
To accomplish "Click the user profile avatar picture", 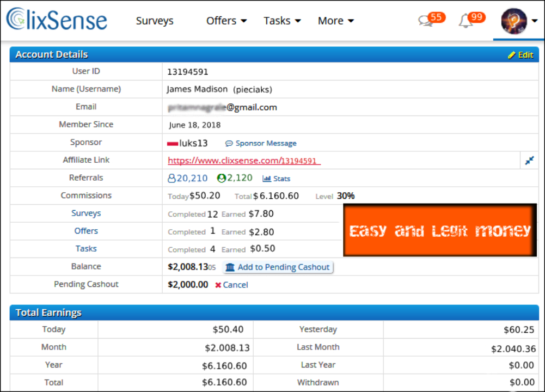I will [x=513, y=21].
